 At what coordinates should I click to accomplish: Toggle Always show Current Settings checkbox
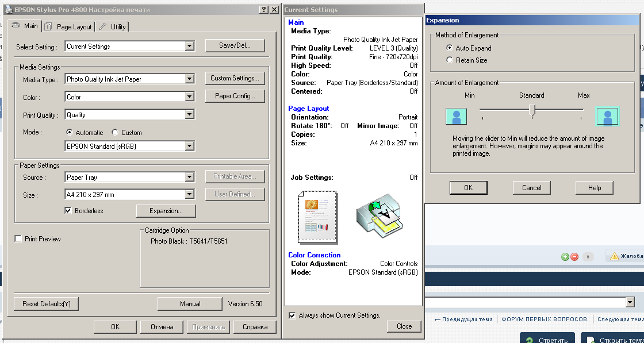(x=292, y=315)
